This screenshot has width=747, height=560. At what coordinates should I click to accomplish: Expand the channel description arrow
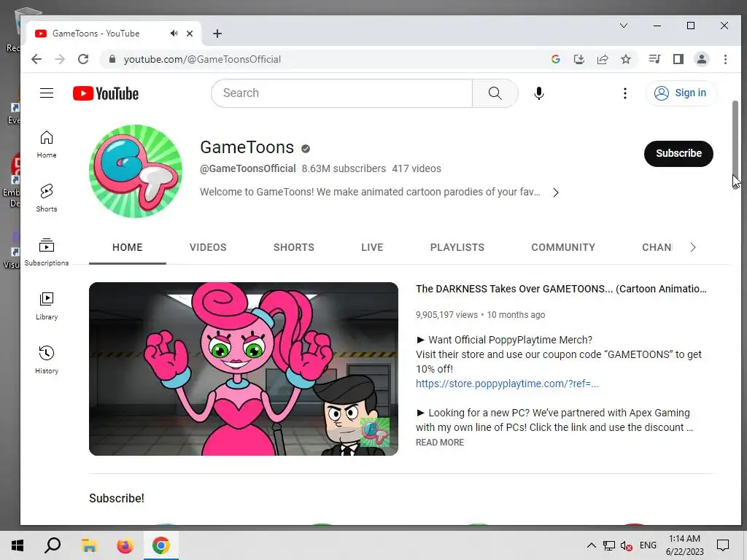(555, 192)
